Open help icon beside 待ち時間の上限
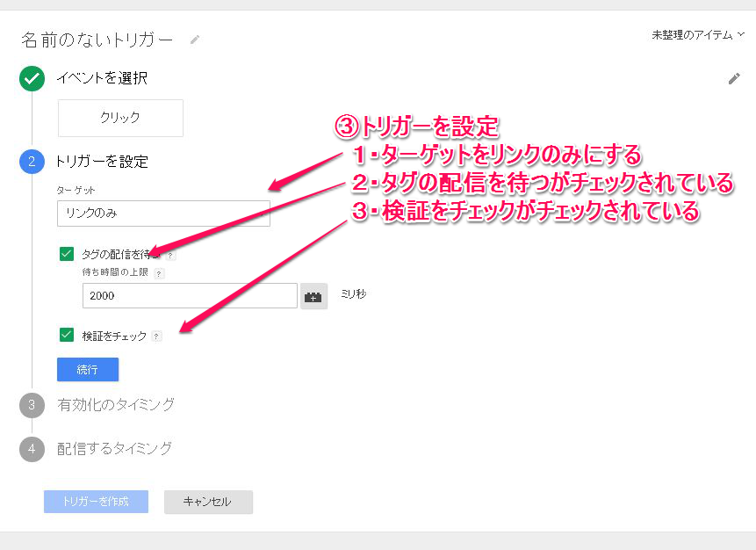The height and width of the screenshot is (550, 756). (x=159, y=273)
